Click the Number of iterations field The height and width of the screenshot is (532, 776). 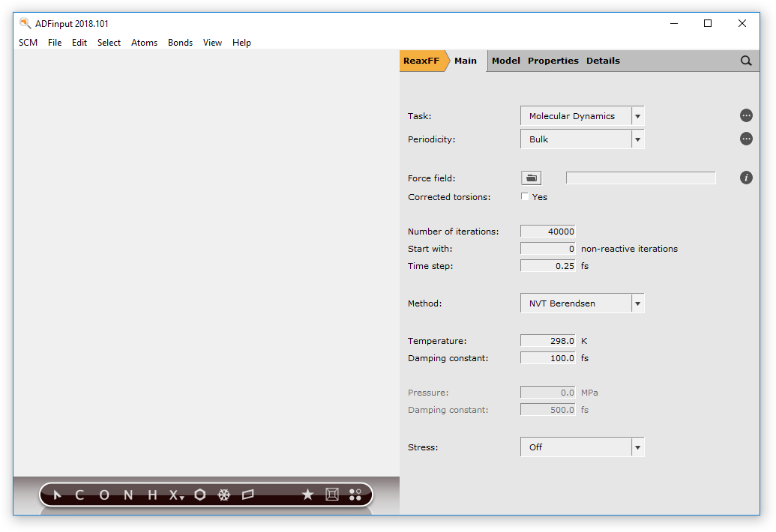[x=548, y=231]
